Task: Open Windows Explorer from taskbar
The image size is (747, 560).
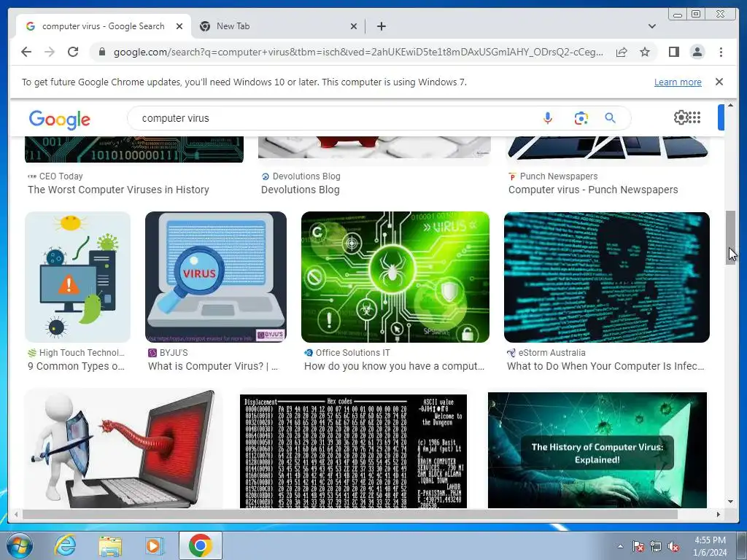Action: point(110,545)
